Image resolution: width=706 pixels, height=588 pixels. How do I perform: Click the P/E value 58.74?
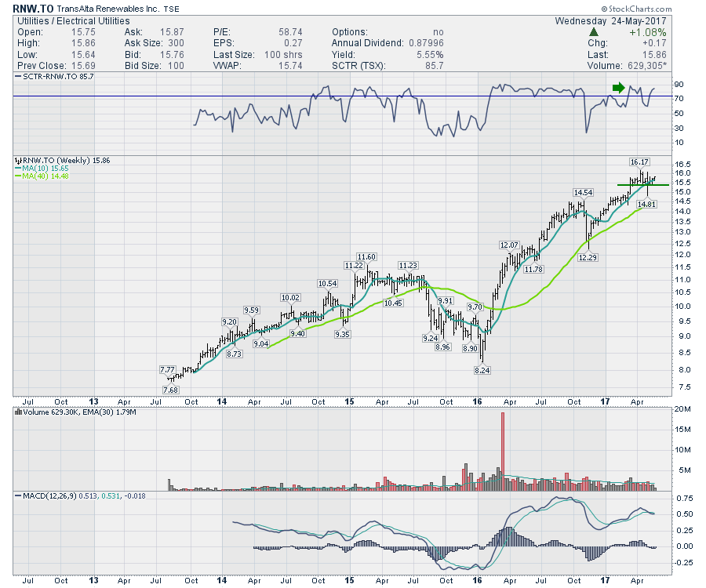(x=290, y=32)
